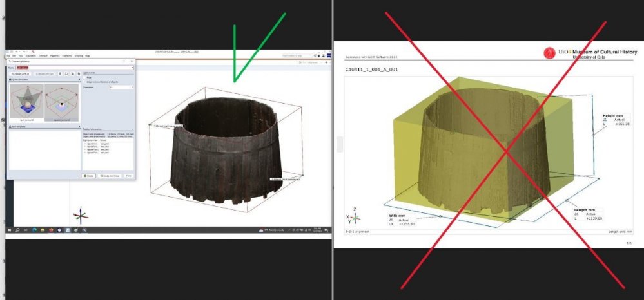This screenshot has width=644, height=300.
Task: Select the Height mm label in report
Action: pyautogui.click(x=614, y=116)
